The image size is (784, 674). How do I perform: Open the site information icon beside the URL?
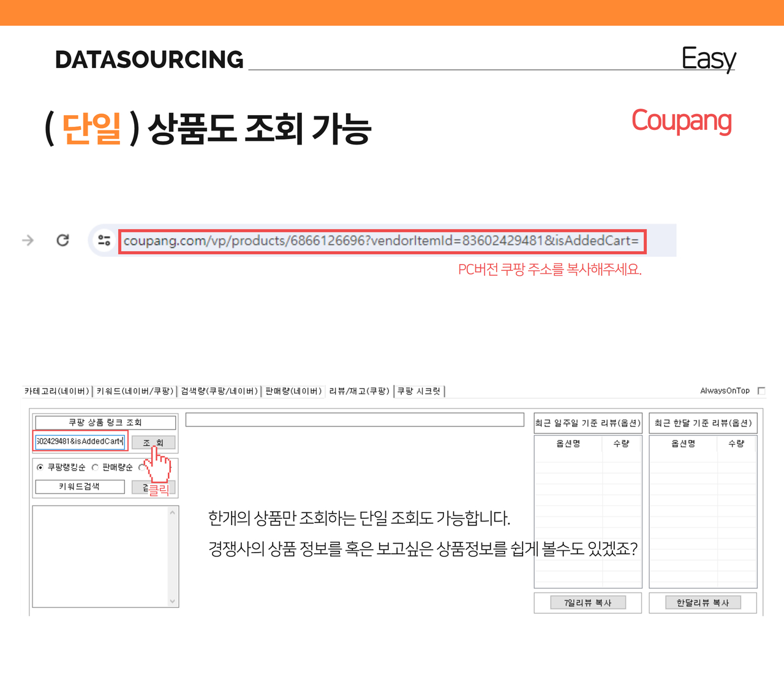(104, 241)
